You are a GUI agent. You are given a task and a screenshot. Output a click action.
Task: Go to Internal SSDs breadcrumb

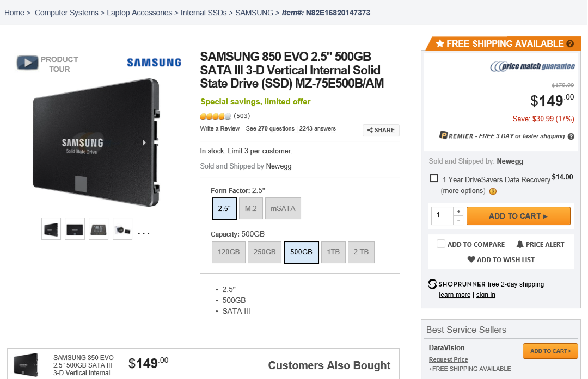(x=204, y=13)
